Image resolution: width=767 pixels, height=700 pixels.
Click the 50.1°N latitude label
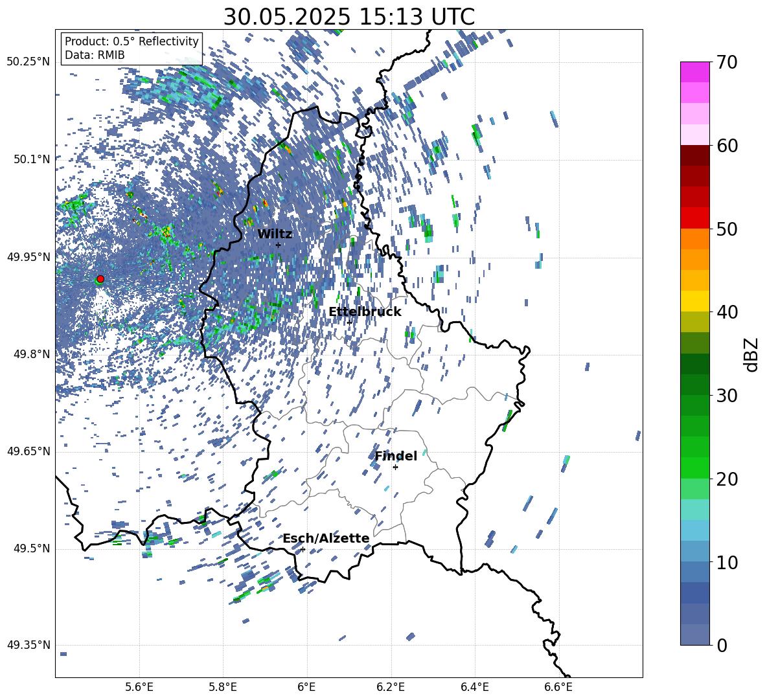pyautogui.click(x=32, y=159)
